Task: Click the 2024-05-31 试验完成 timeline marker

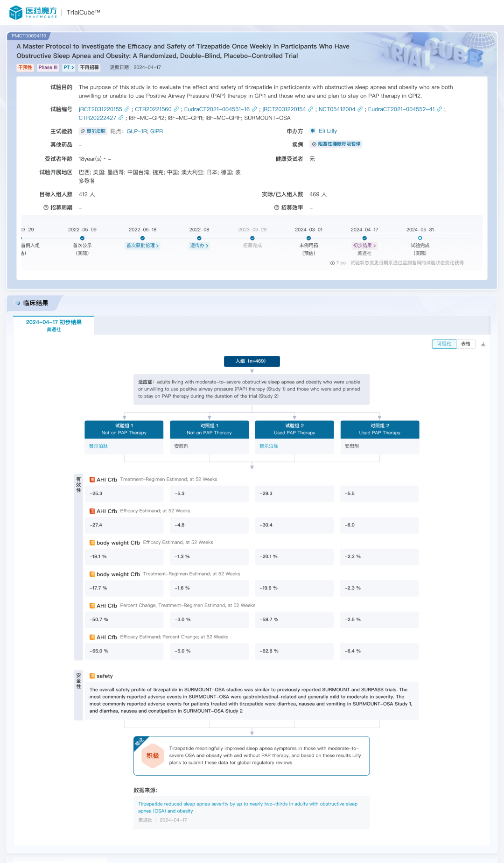Action: tap(420, 238)
